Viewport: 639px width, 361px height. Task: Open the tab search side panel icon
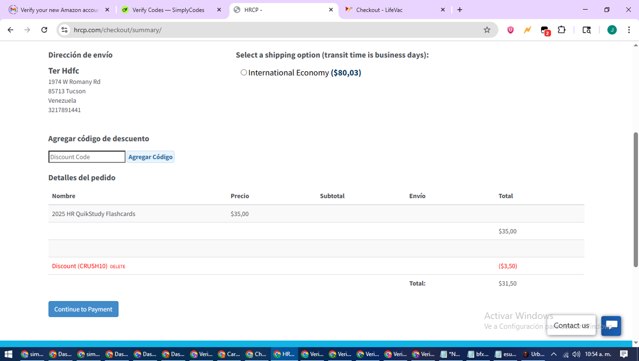coord(586,30)
